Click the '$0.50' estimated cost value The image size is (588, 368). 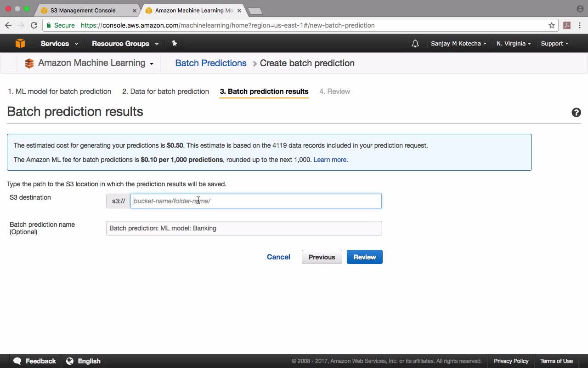pos(175,145)
